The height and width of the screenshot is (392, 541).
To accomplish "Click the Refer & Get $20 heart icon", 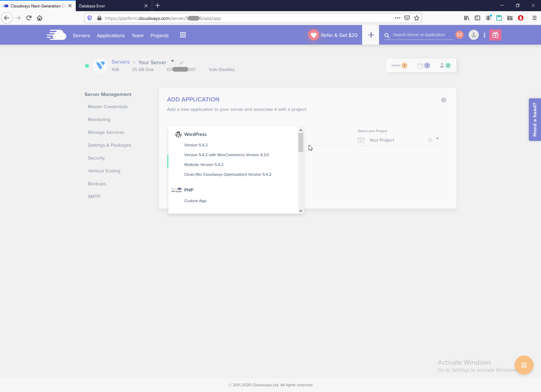I will [314, 35].
